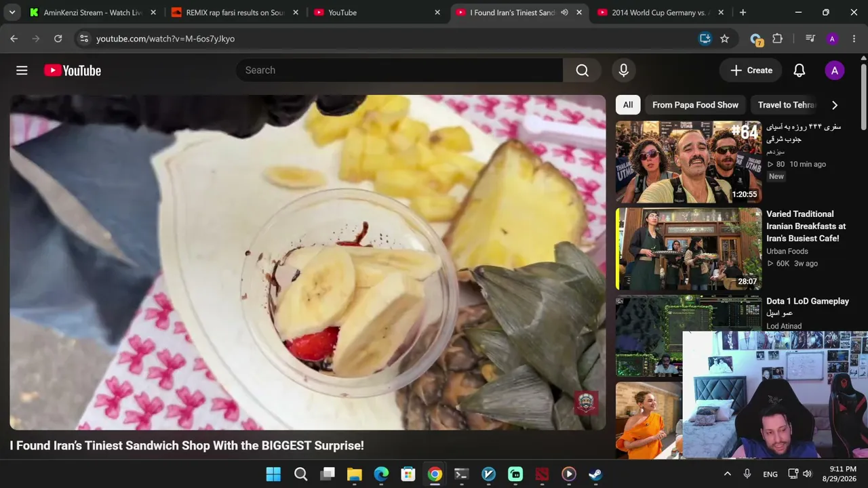Open Windows Start menu
868x488 pixels.
(273, 474)
